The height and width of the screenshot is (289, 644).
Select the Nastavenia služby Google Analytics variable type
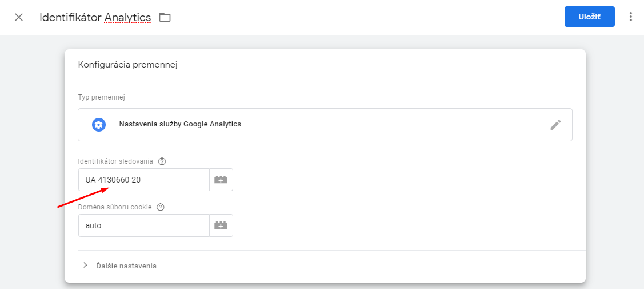pyautogui.click(x=325, y=125)
